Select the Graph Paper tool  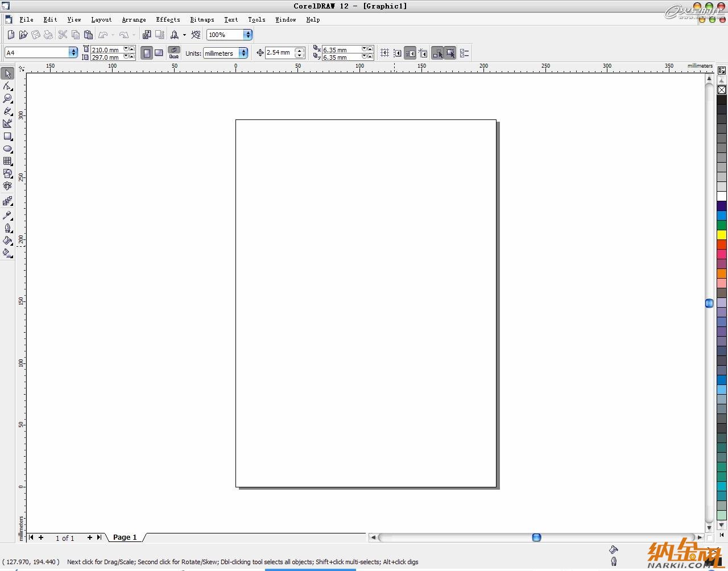tap(7, 161)
